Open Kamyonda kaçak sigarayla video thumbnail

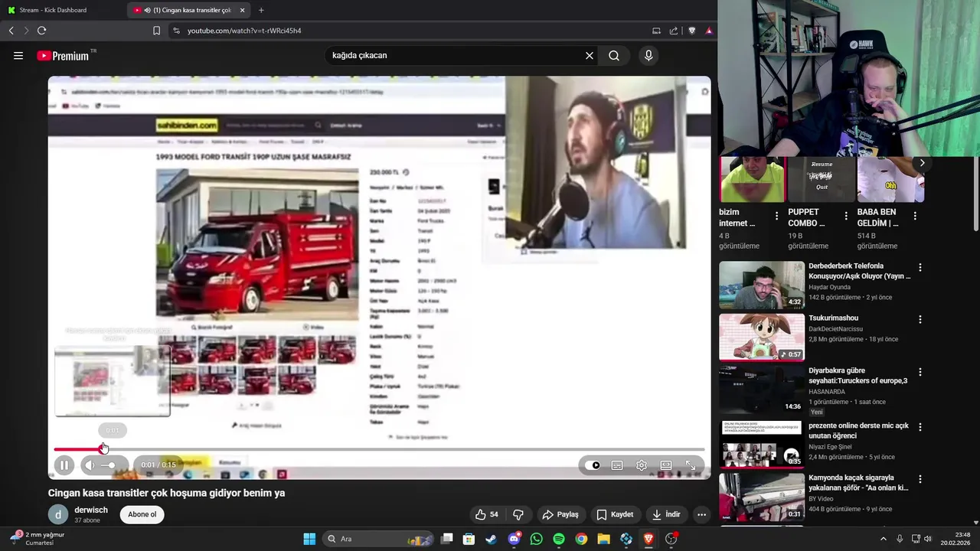(762, 497)
